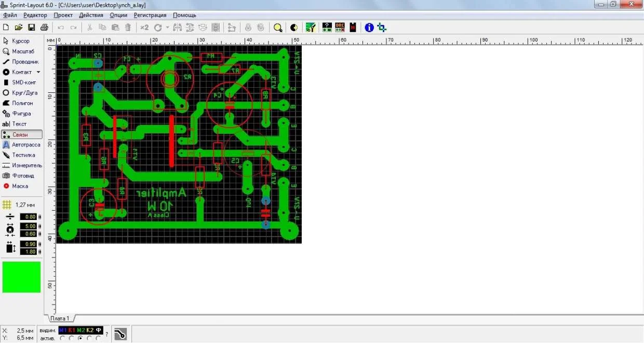
Task: Open grid size 1,27 мм selector
Action: click(x=24, y=205)
